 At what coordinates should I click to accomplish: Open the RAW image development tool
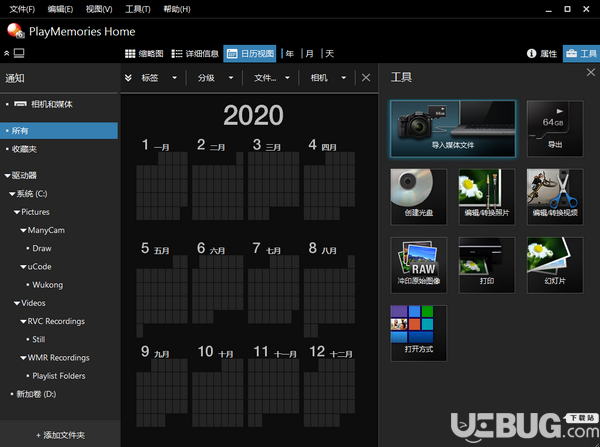click(419, 265)
